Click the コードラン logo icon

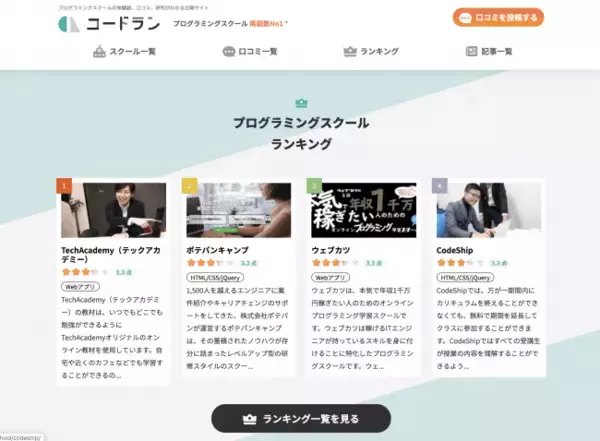[69, 24]
